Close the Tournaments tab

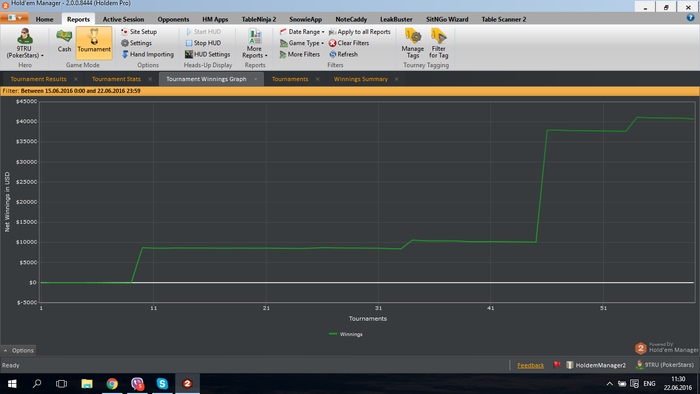[317, 79]
